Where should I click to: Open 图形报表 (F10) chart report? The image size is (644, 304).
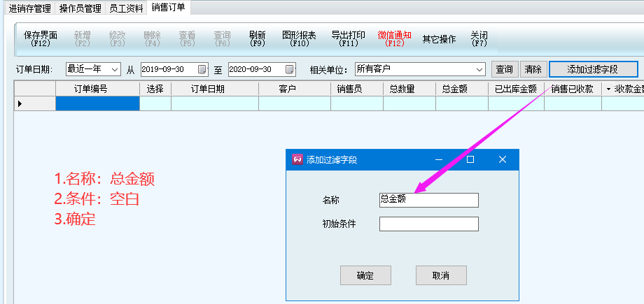299,38
